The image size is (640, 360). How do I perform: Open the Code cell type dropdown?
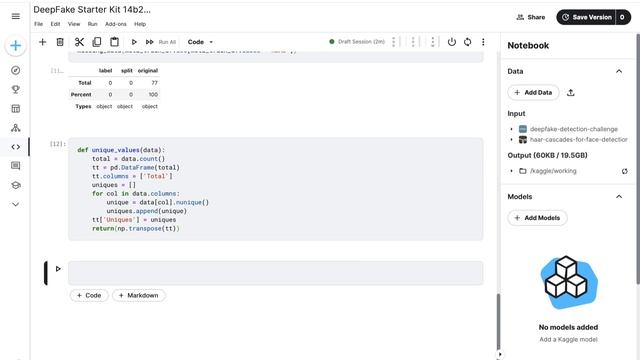[200, 42]
